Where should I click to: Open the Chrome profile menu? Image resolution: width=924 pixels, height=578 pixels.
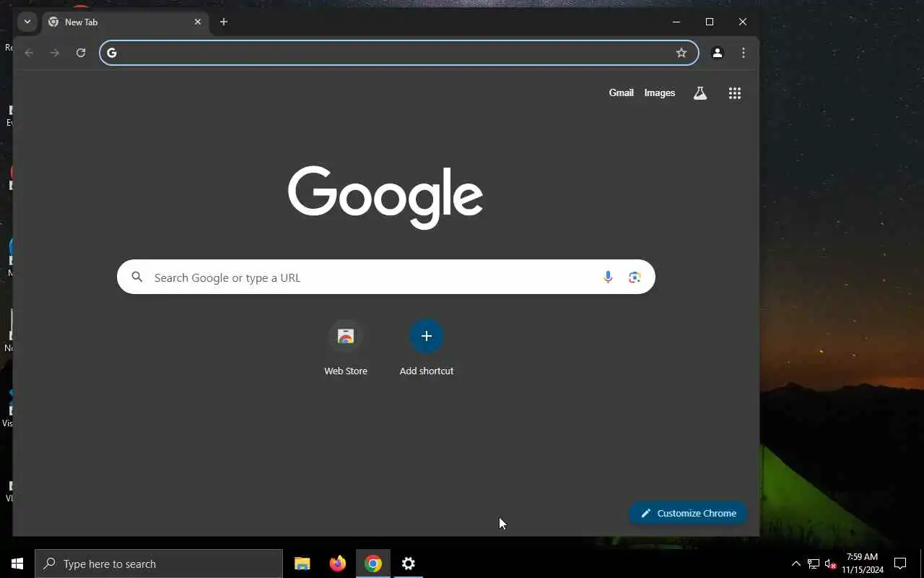coord(718,53)
